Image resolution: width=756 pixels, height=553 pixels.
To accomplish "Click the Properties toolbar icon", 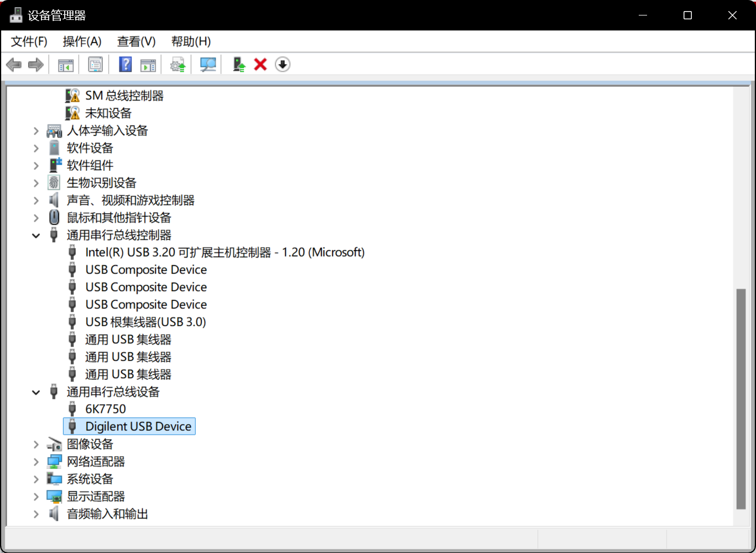I will [x=95, y=65].
